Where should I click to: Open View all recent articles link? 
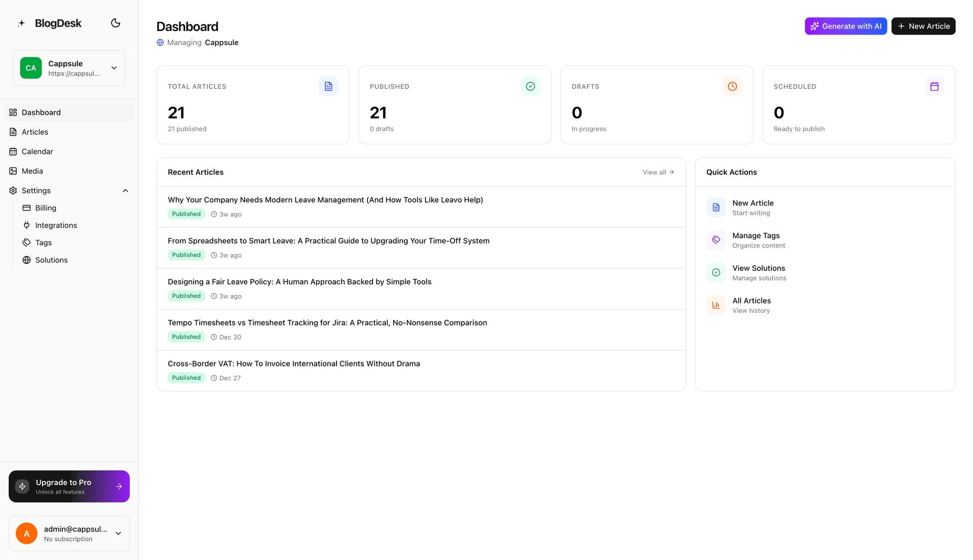[658, 172]
